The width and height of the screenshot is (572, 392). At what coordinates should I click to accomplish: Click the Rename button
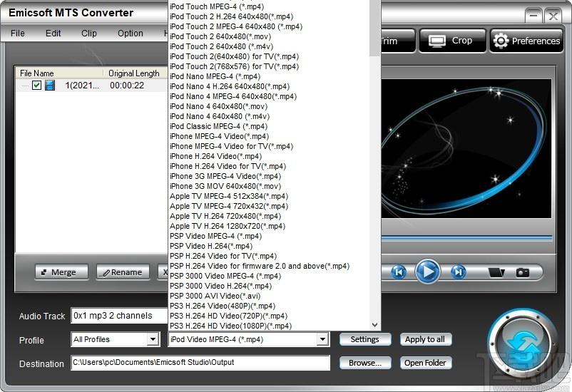coord(123,272)
